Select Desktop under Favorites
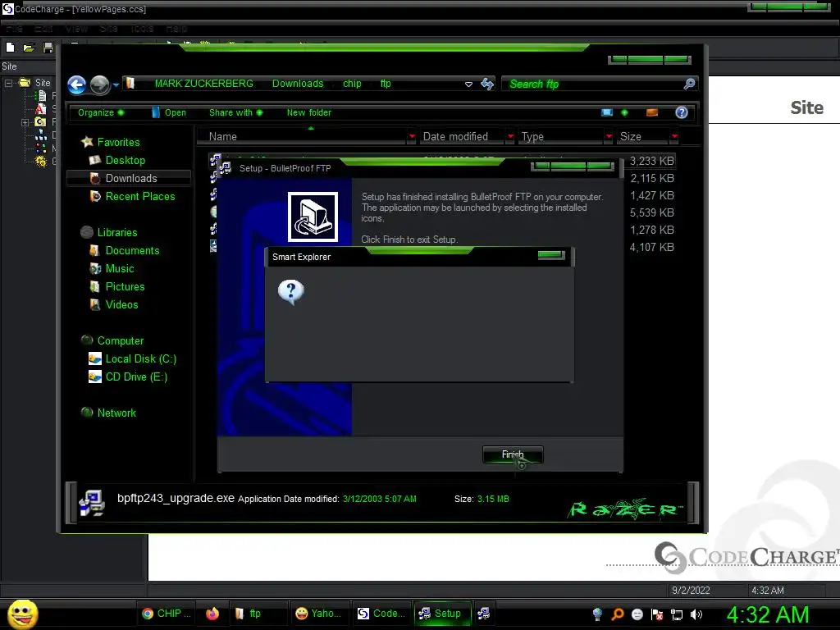Screen dimensions: 840x630 [x=126, y=160]
